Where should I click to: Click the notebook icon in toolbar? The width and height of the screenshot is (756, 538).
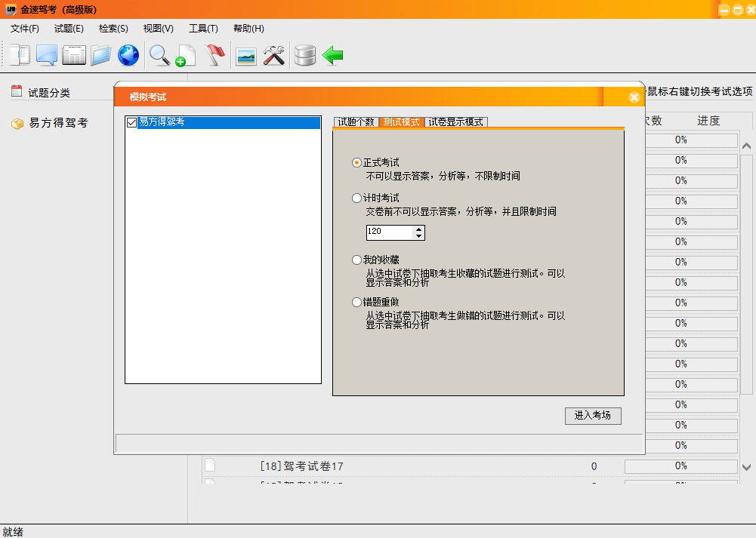click(x=20, y=55)
